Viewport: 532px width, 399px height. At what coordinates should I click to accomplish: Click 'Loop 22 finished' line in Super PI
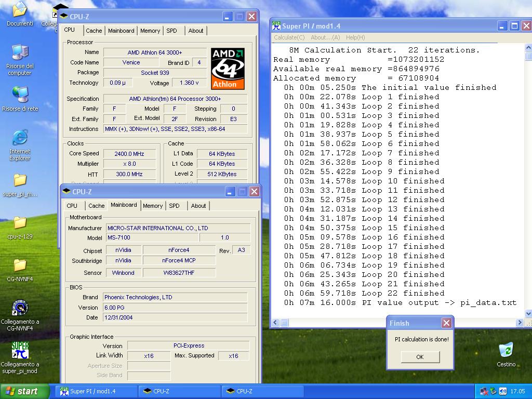click(364, 293)
